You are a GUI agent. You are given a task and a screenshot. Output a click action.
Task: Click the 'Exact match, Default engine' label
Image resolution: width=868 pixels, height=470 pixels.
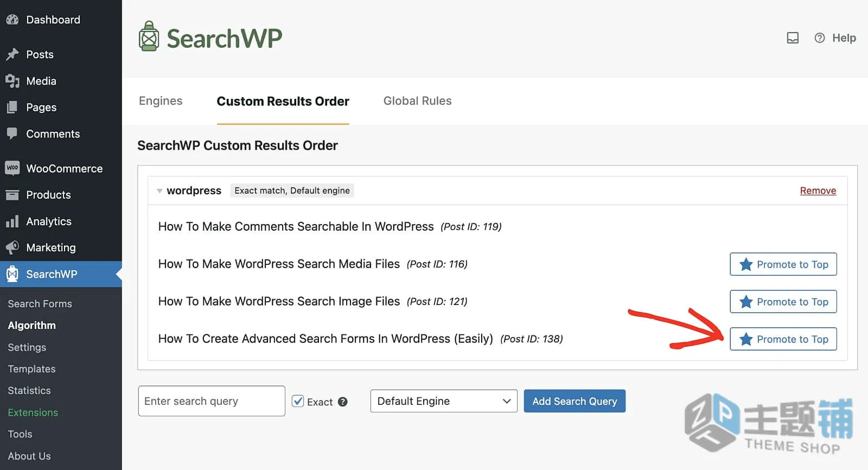click(292, 190)
